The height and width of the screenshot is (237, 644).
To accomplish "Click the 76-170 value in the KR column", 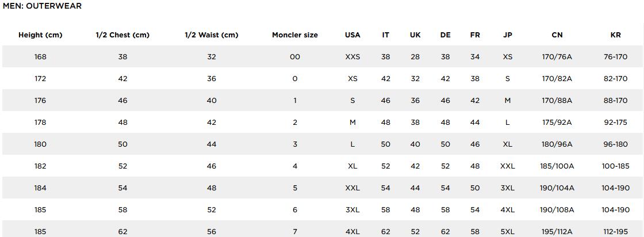I will [615, 57].
